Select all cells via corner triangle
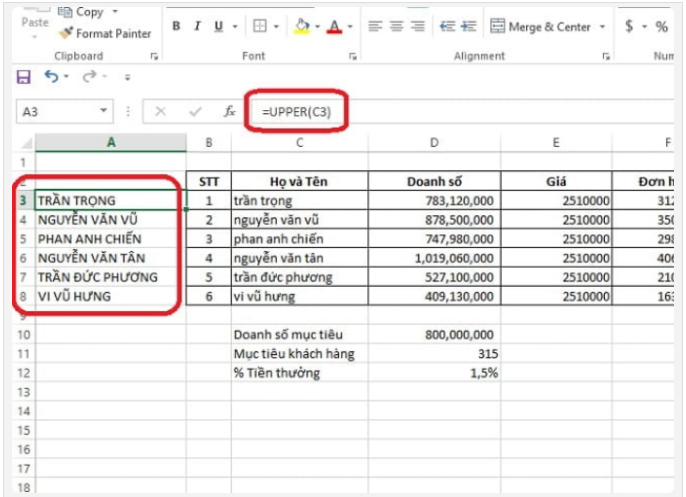686x497 pixels. [26, 143]
